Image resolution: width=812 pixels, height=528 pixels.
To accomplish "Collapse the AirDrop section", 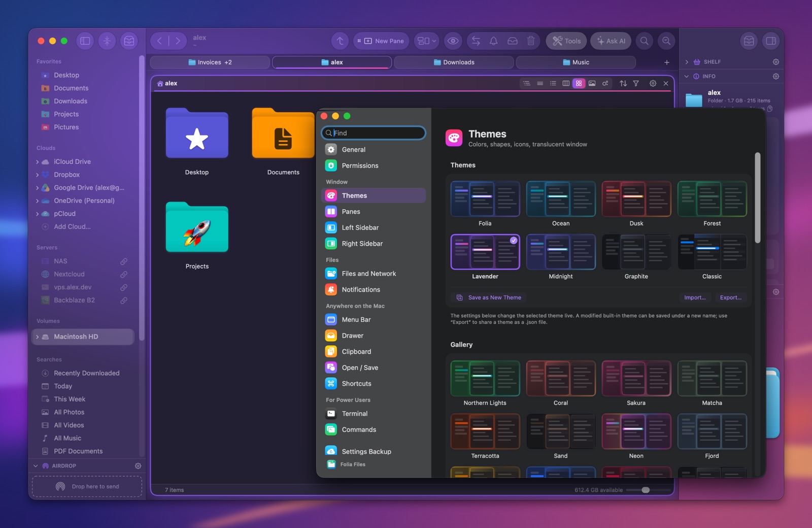I will (x=36, y=466).
